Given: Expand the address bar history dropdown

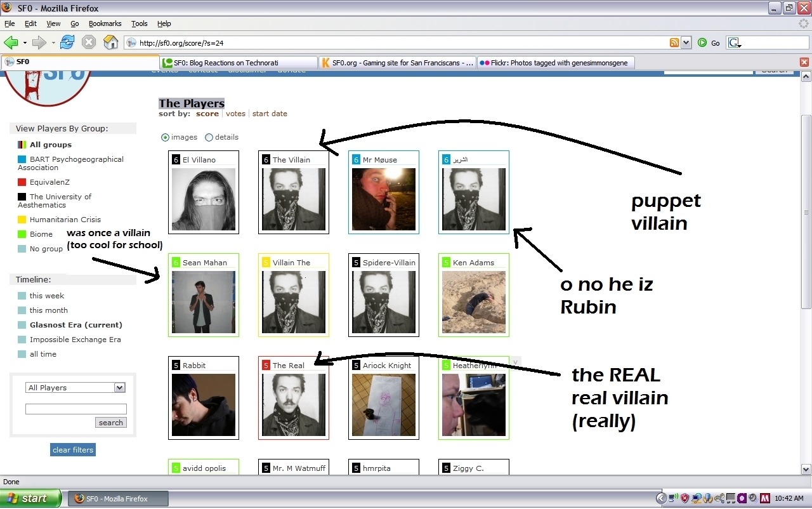Looking at the screenshot, I should 686,43.
